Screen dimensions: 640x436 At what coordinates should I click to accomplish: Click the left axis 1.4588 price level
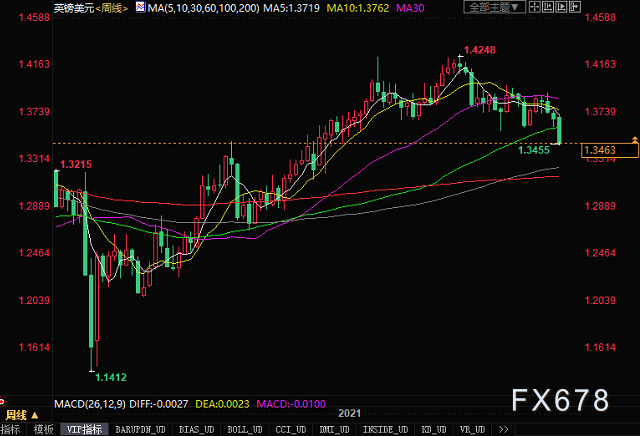pyautogui.click(x=34, y=18)
